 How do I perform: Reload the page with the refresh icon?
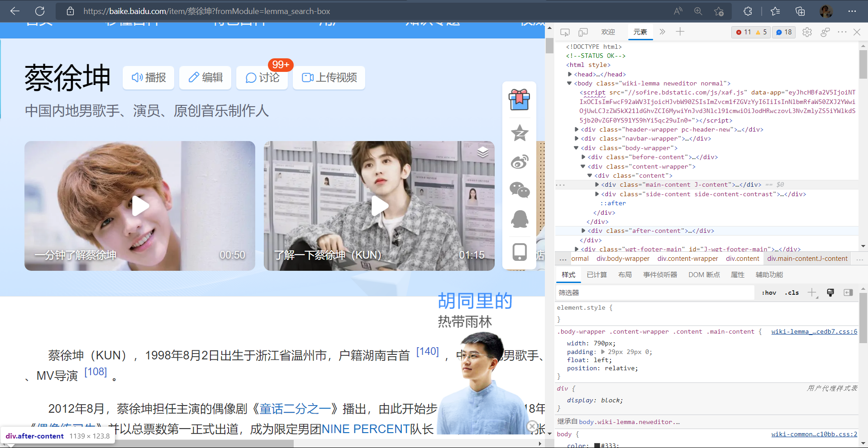(x=40, y=11)
